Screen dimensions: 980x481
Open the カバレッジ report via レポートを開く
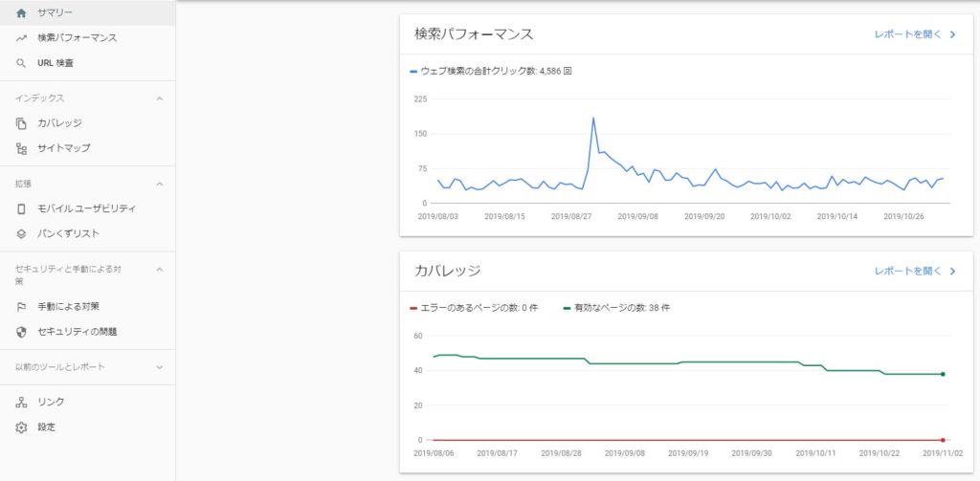[914, 272]
